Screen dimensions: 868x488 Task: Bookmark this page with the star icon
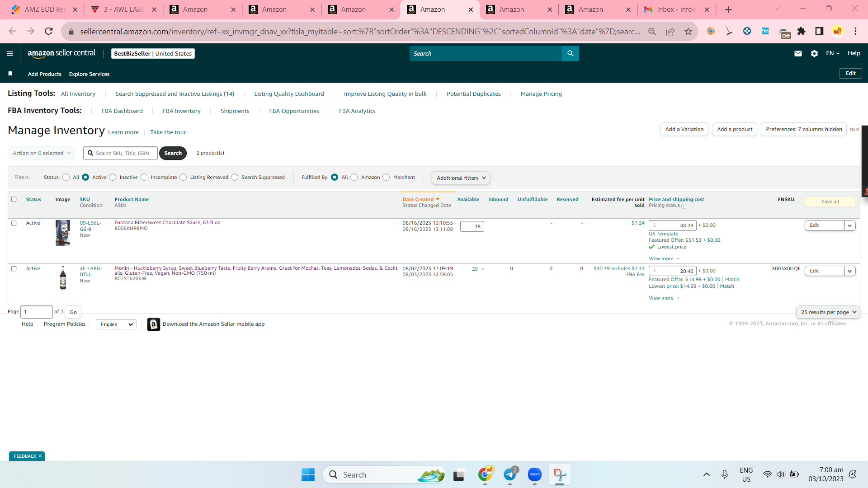click(688, 31)
